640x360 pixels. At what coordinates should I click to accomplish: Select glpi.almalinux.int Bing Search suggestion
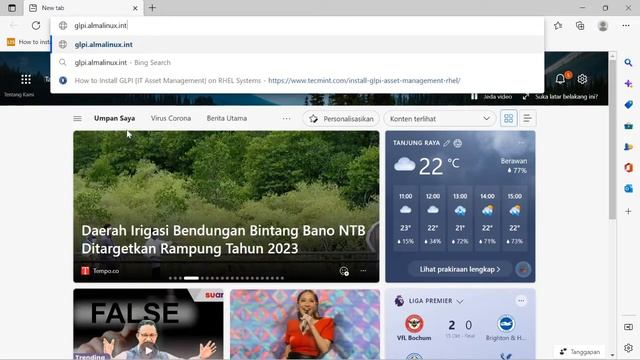pyautogui.click(x=297, y=62)
